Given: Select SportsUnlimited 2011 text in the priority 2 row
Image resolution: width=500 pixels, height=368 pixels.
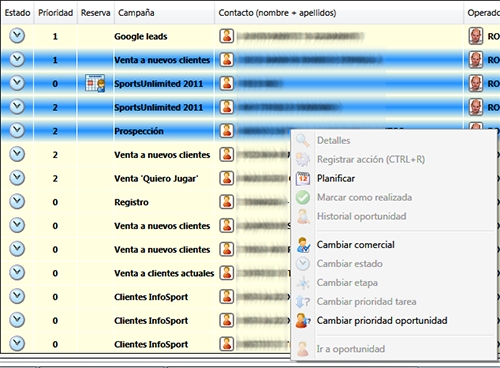Looking at the screenshot, I should [158, 107].
